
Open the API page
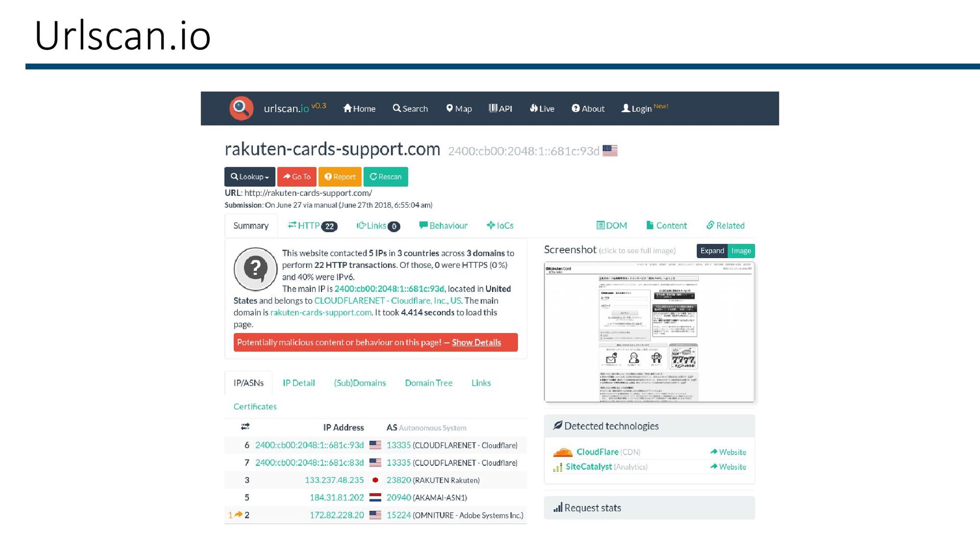coord(500,108)
